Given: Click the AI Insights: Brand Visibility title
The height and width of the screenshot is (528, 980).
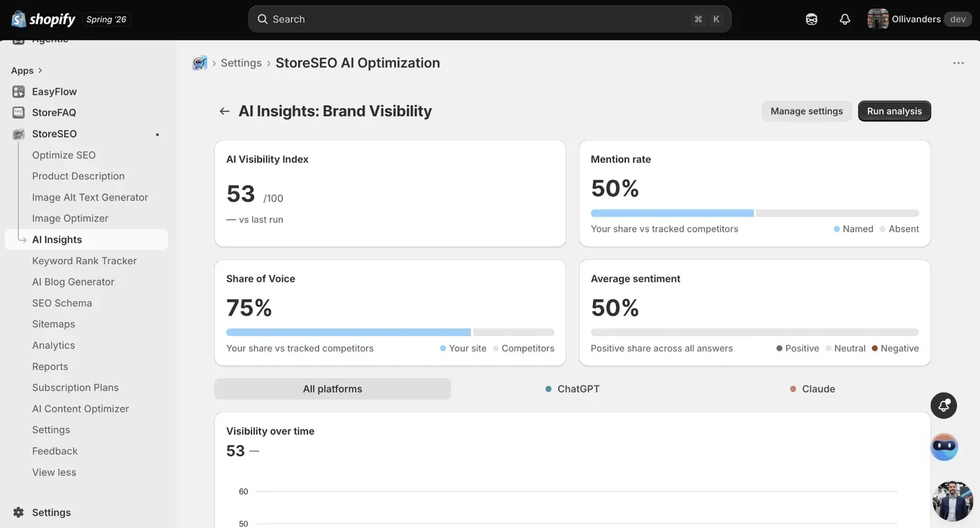Looking at the screenshot, I should pyautogui.click(x=335, y=111).
